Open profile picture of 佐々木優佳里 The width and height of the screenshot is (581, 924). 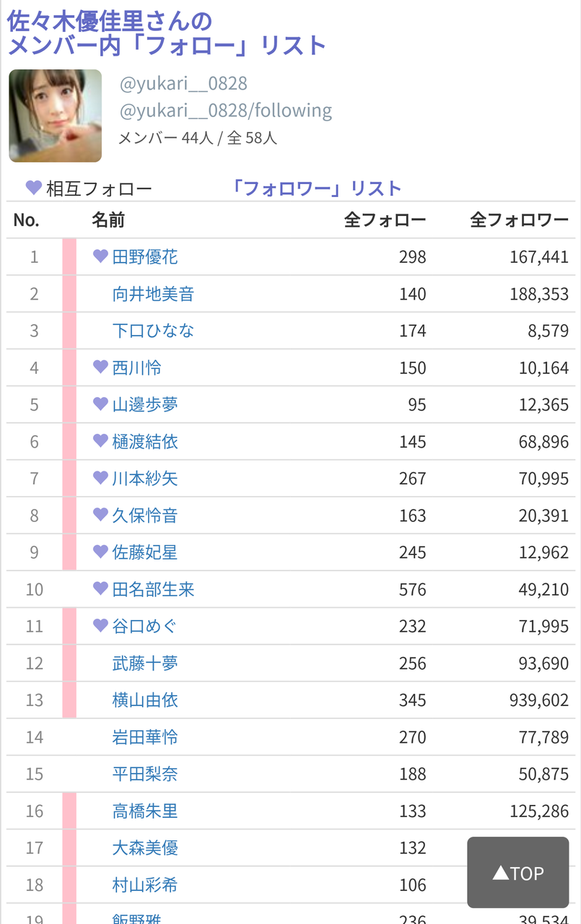point(56,115)
